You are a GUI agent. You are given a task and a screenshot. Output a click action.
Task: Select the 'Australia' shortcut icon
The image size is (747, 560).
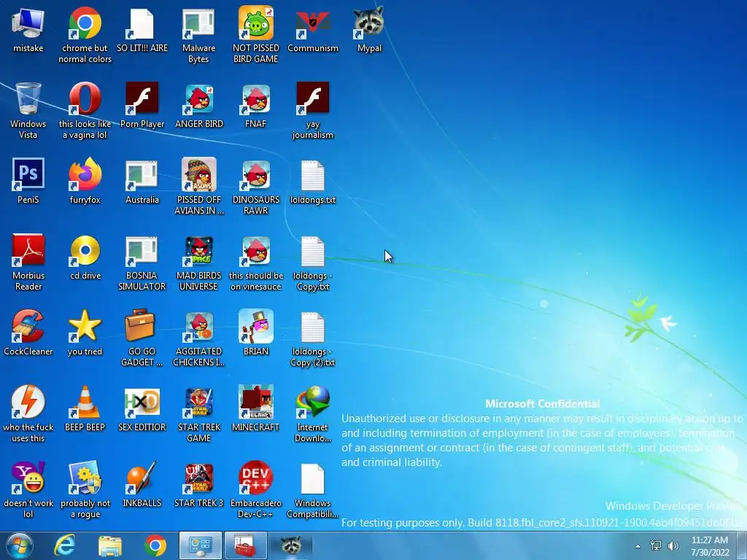point(142,174)
